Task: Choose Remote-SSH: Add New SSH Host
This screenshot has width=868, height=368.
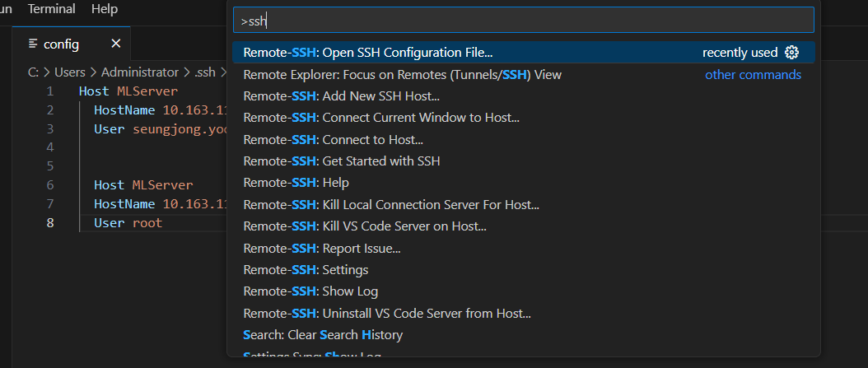Action: 523,96
